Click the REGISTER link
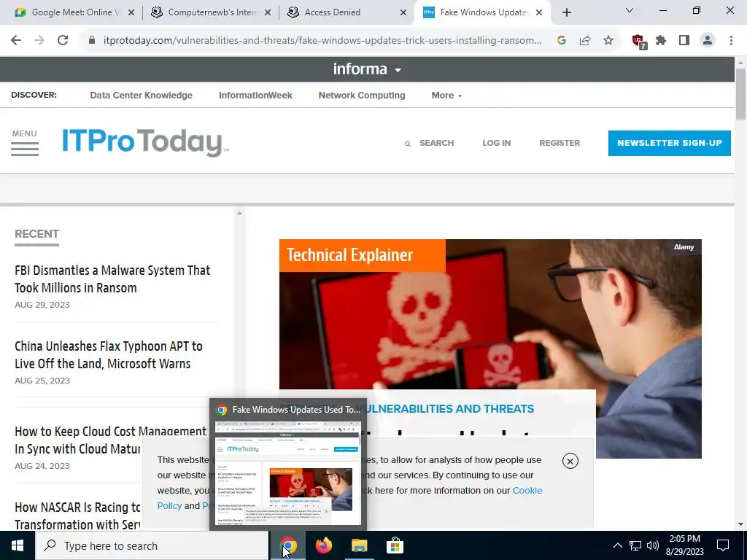 tap(560, 143)
